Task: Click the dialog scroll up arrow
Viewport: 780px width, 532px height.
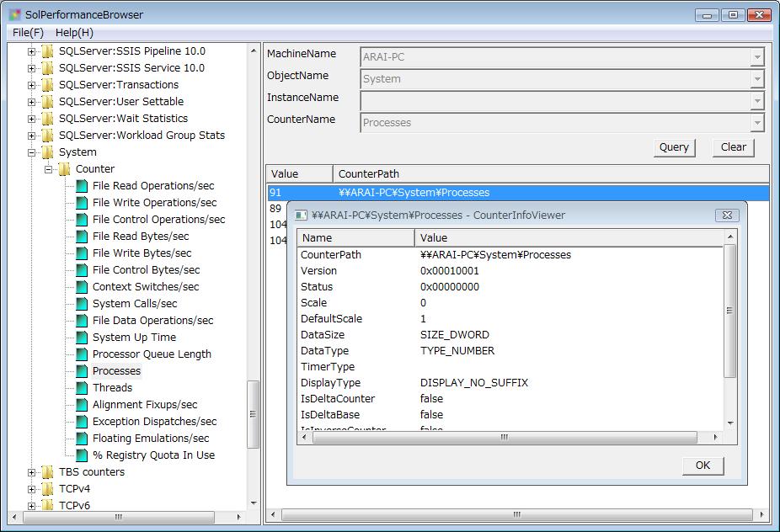Action: pos(729,237)
